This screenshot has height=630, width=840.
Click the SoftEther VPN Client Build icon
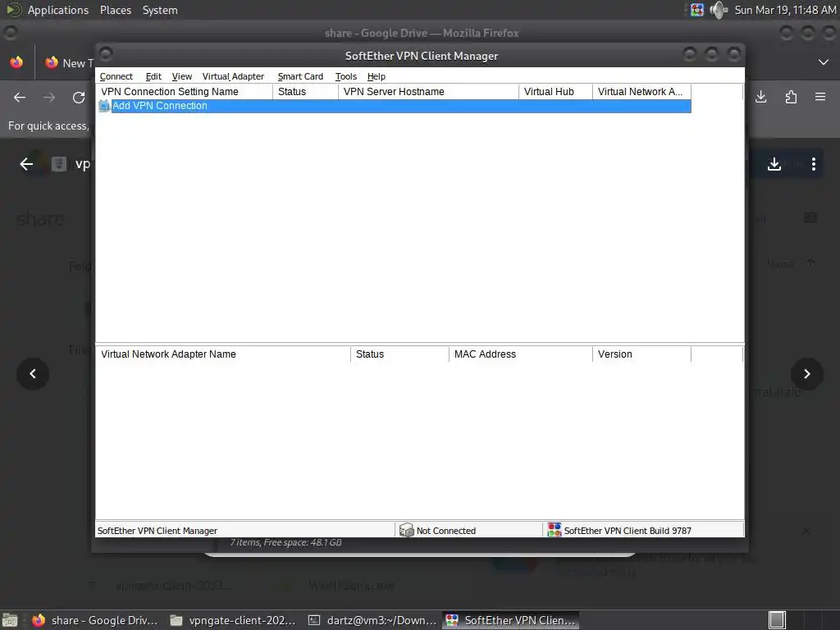pos(555,531)
